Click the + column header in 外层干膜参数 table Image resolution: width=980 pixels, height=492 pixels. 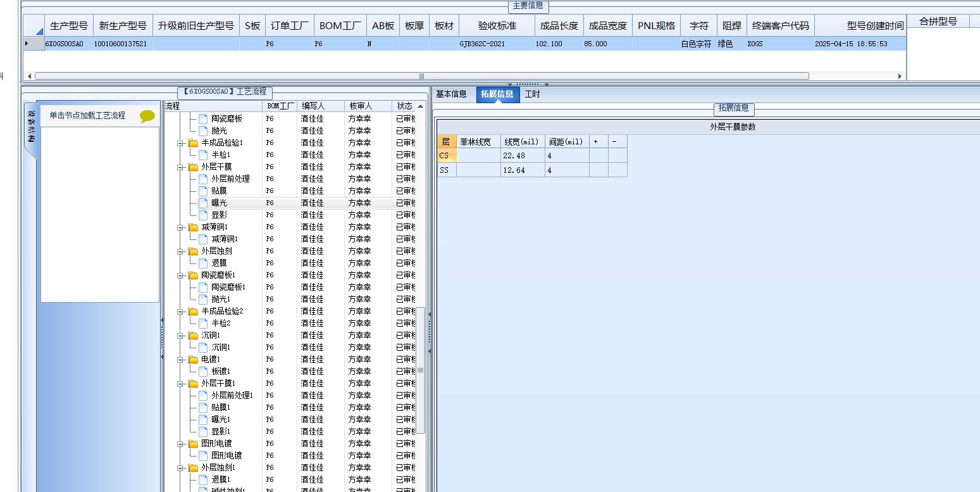(x=599, y=141)
